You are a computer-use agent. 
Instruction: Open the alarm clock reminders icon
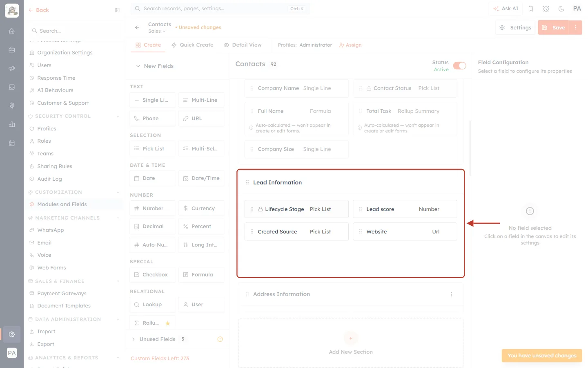pos(546,9)
